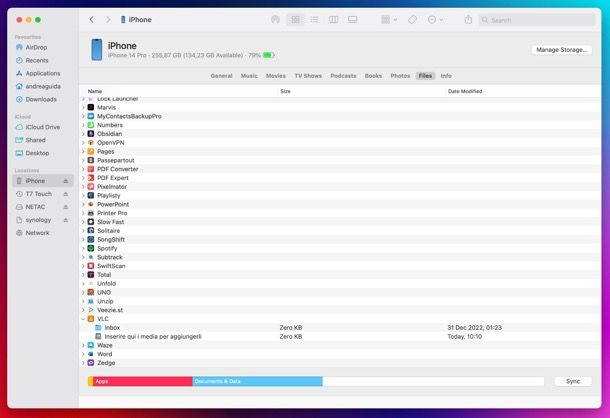Image resolution: width=610 pixels, height=418 pixels.
Task: Click the red Apps storage segment
Action: pyautogui.click(x=142, y=381)
